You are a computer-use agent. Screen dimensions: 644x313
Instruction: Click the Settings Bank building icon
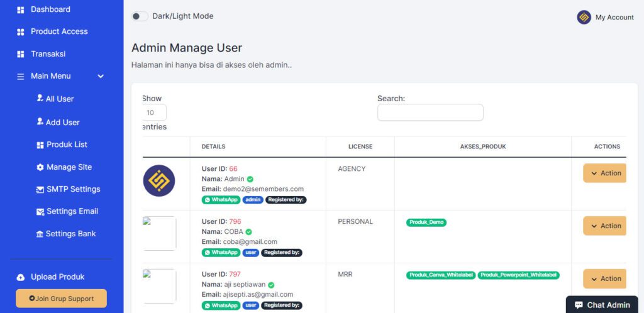pyautogui.click(x=40, y=234)
